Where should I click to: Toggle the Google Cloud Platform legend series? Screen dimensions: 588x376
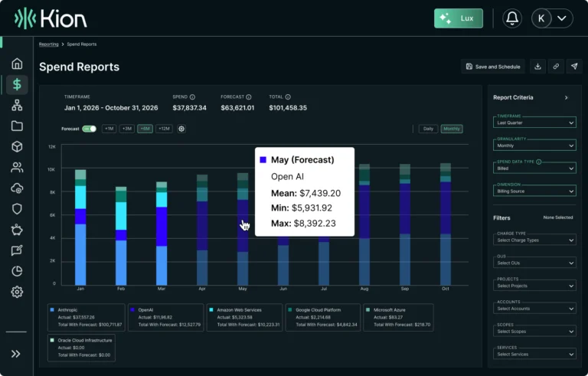coord(323,318)
